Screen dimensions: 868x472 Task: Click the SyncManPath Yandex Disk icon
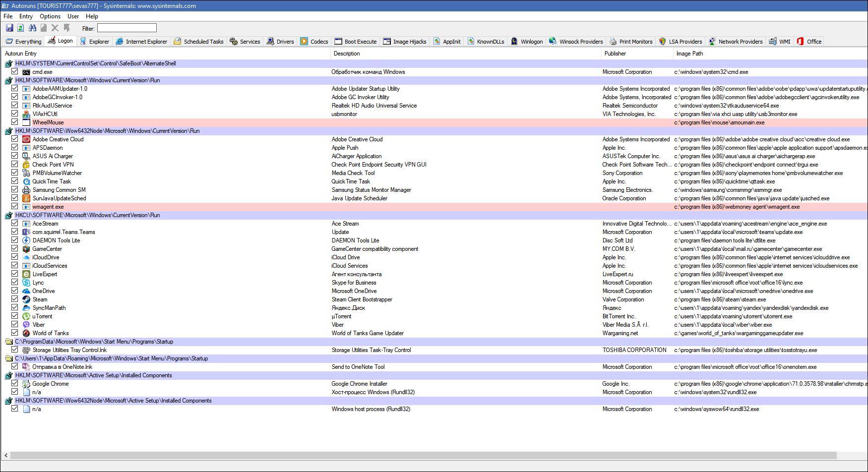[x=26, y=308]
